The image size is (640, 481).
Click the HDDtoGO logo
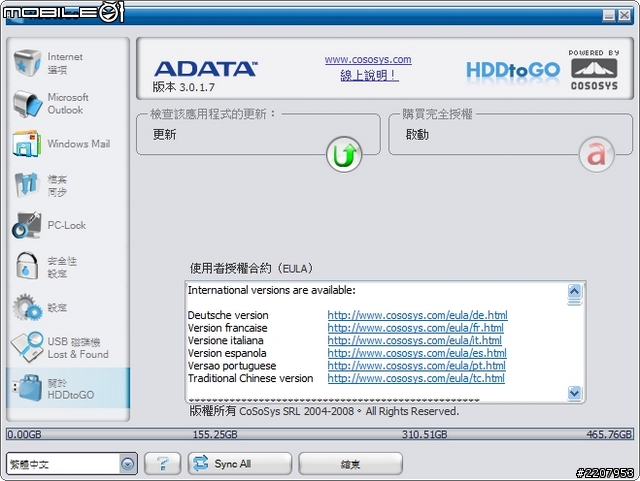(513, 71)
